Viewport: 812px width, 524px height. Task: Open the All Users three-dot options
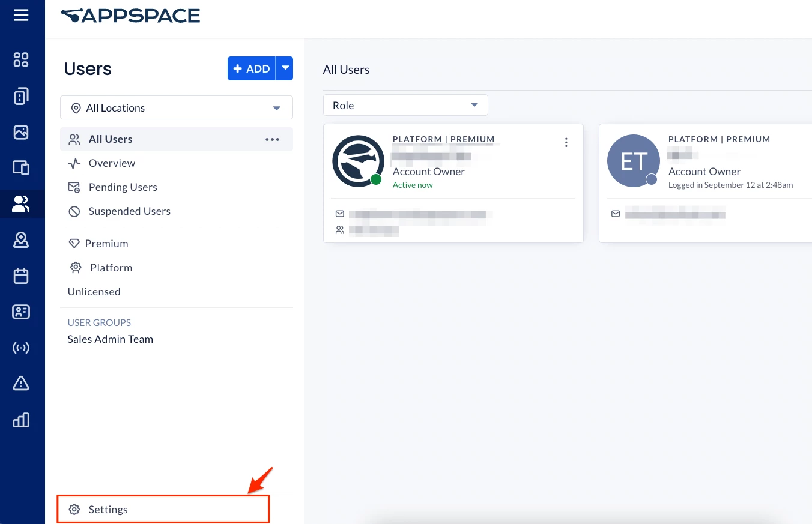[x=273, y=139]
